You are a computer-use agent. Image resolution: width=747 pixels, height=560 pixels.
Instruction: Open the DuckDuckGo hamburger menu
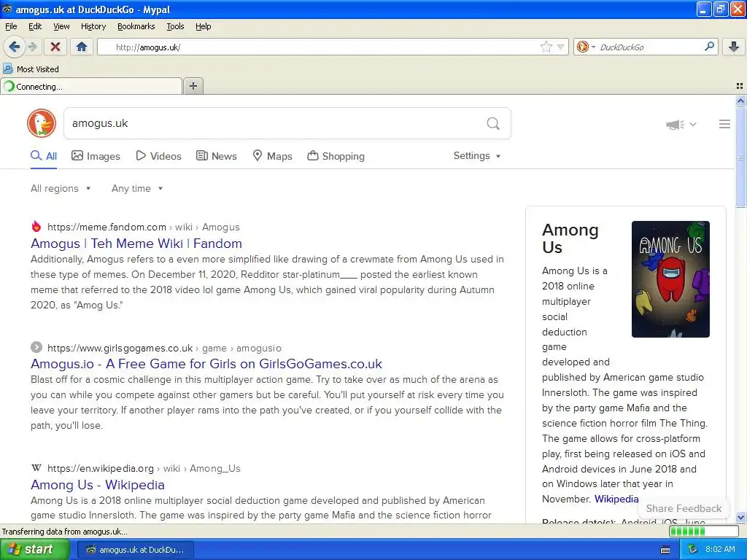click(724, 124)
